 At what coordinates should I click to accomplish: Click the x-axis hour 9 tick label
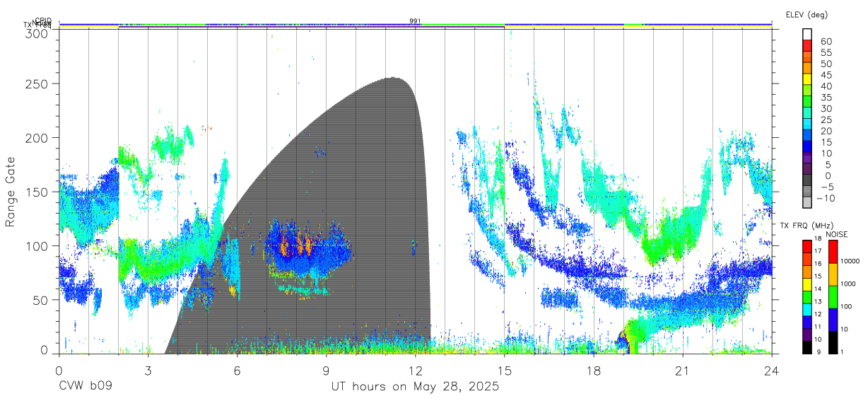tap(326, 371)
